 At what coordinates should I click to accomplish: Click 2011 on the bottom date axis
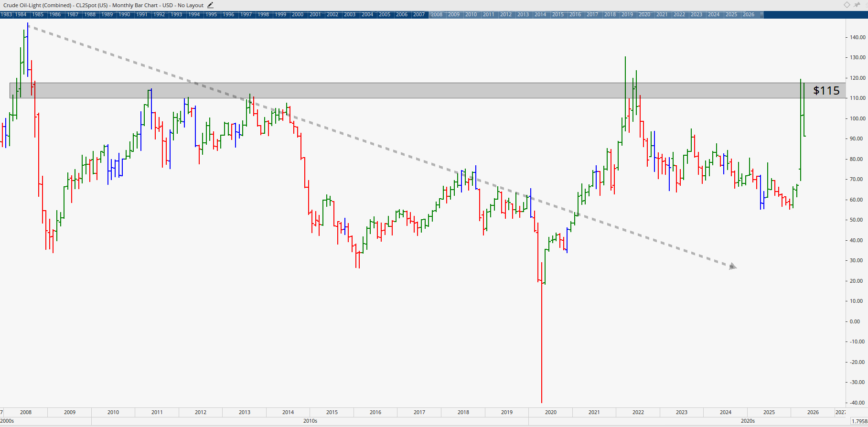tap(157, 412)
